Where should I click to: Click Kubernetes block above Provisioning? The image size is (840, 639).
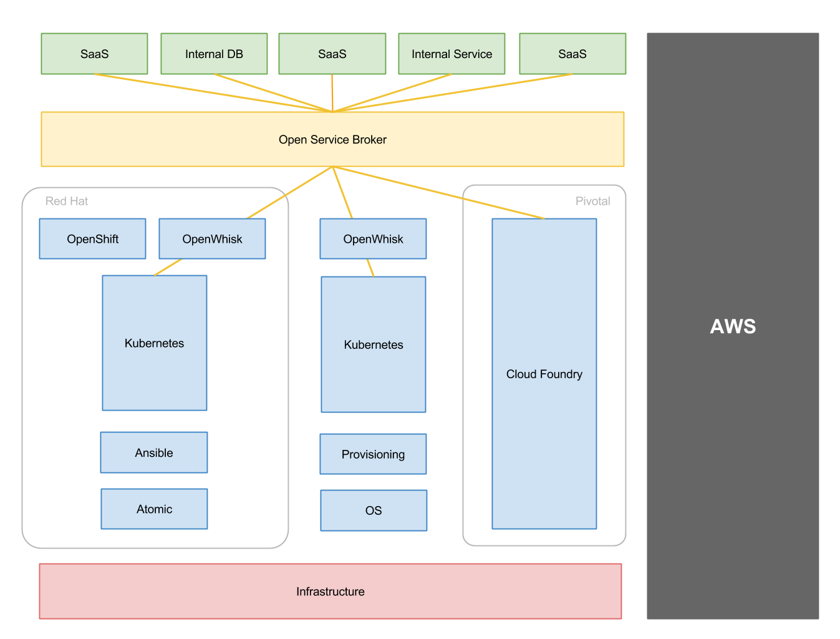pos(374,344)
